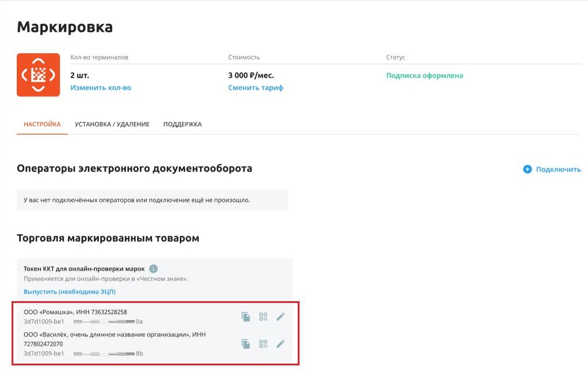Click Выпустить (необходима ЭЦП) link
Image resolution: width=588 pixels, height=370 pixels.
coord(69,291)
